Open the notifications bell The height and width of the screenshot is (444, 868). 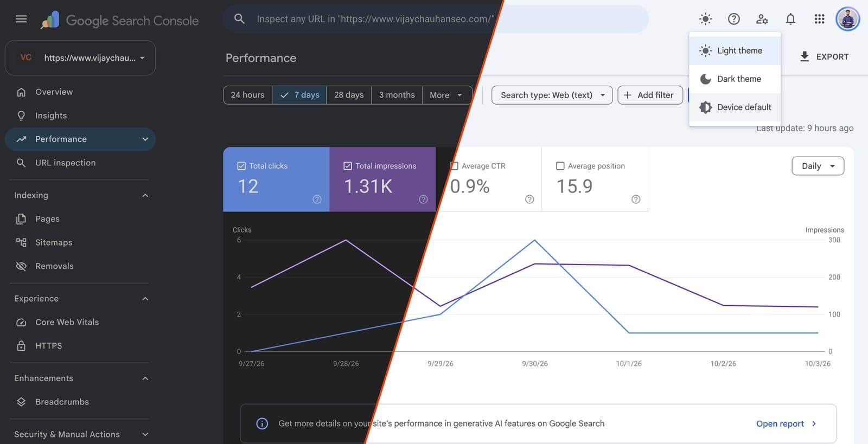point(790,19)
